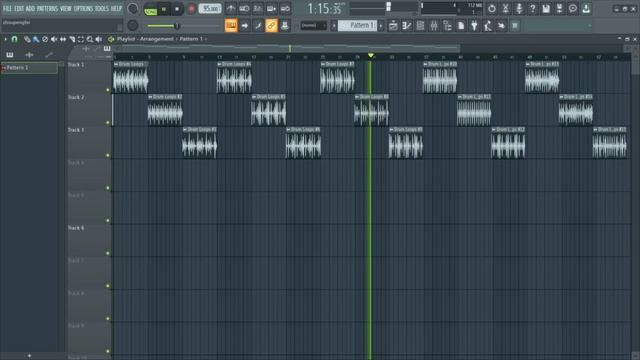Mute Track 1 with its green dot
The width and height of the screenshot is (640, 360).
[x=108, y=90]
